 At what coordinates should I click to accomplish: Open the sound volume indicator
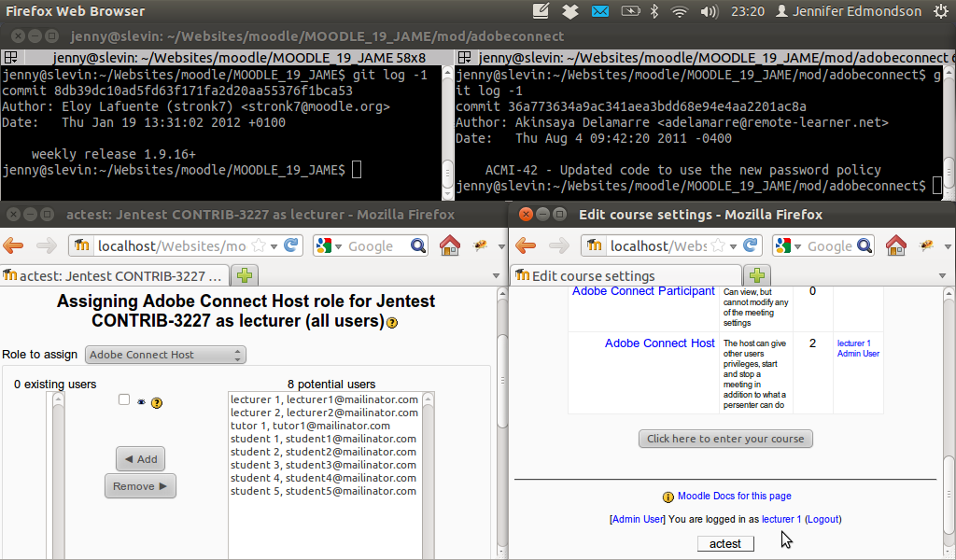coord(710,11)
